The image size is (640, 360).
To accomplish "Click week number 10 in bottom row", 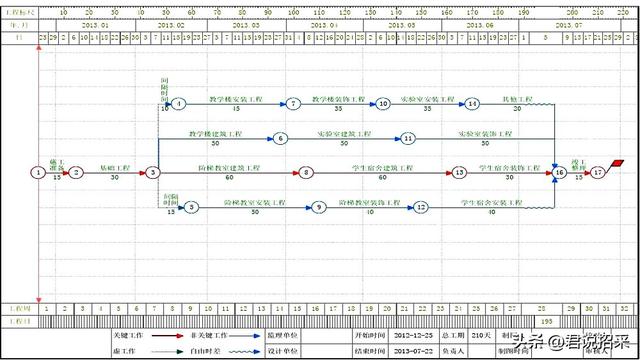I will (x=208, y=309).
